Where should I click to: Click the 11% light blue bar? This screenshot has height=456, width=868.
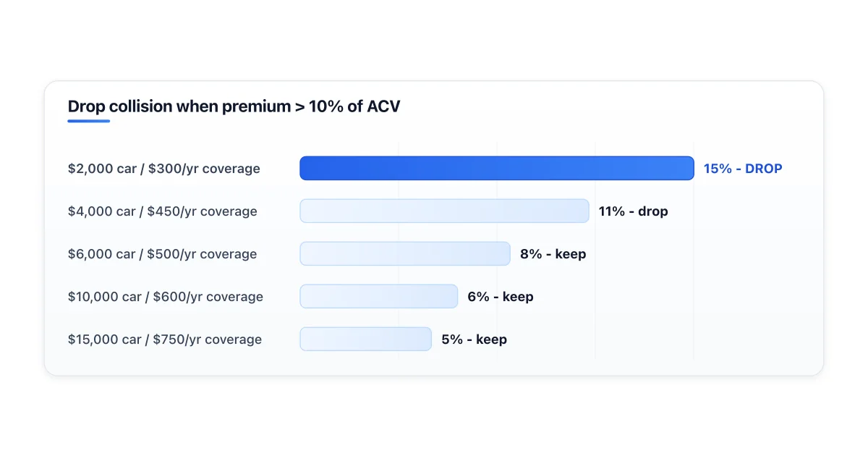click(445, 211)
